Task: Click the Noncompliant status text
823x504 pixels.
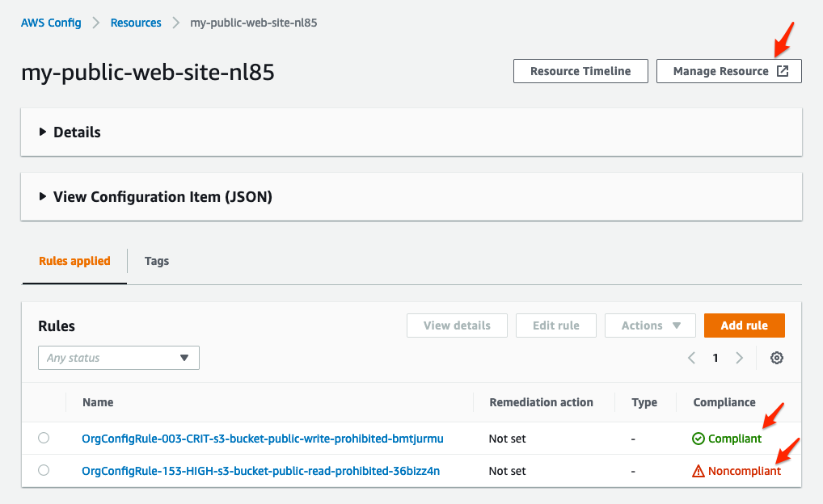Action: point(745,471)
